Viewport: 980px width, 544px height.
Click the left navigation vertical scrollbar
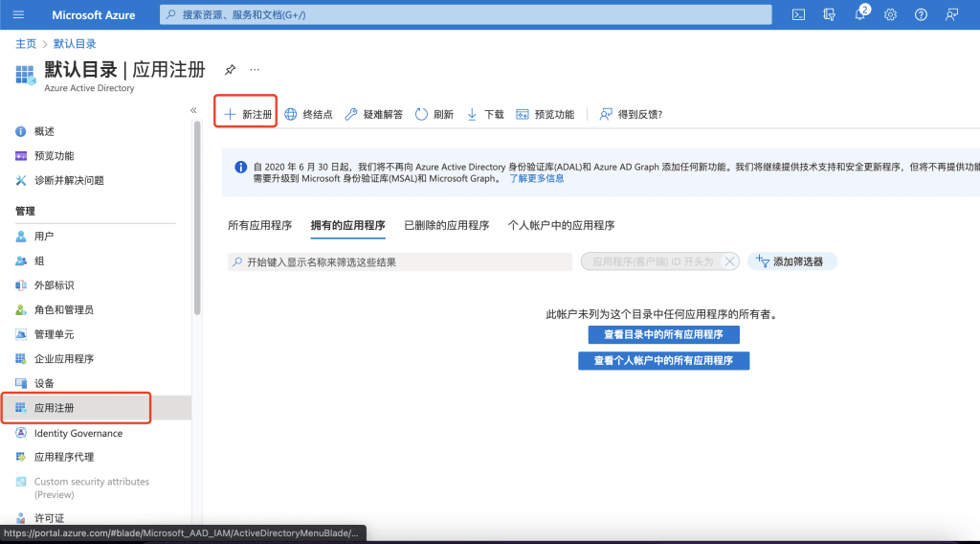(197, 217)
